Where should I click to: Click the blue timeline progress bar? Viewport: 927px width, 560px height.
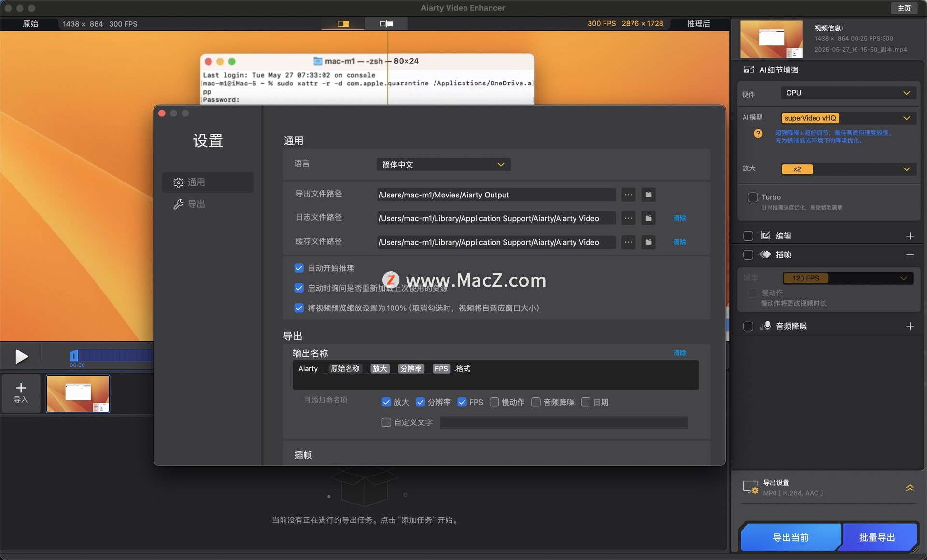[115, 356]
